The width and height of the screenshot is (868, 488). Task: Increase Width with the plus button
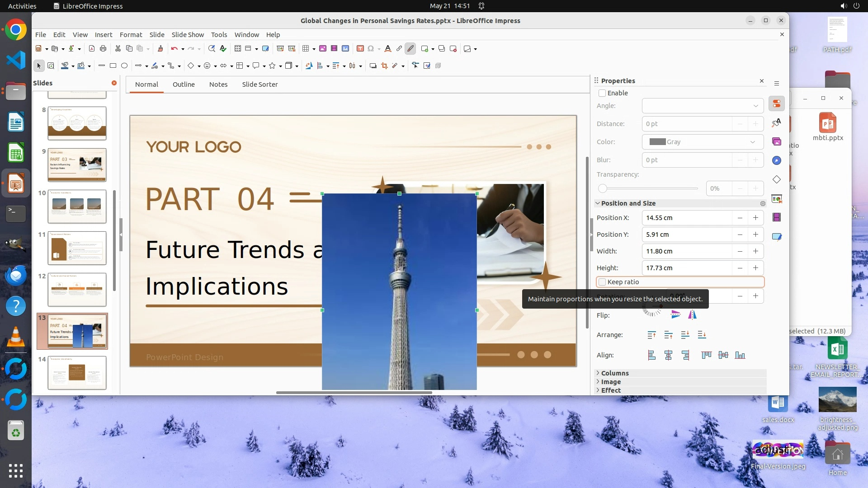point(755,251)
